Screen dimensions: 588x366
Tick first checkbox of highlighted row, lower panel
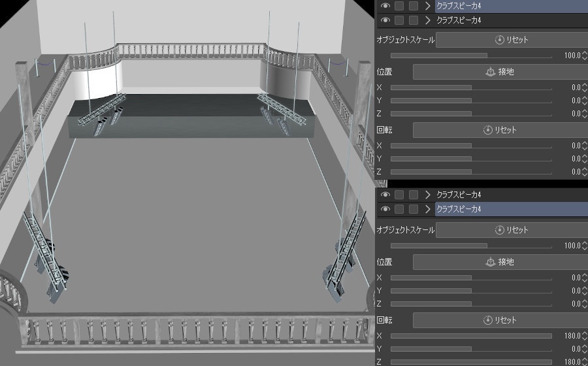(399, 209)
